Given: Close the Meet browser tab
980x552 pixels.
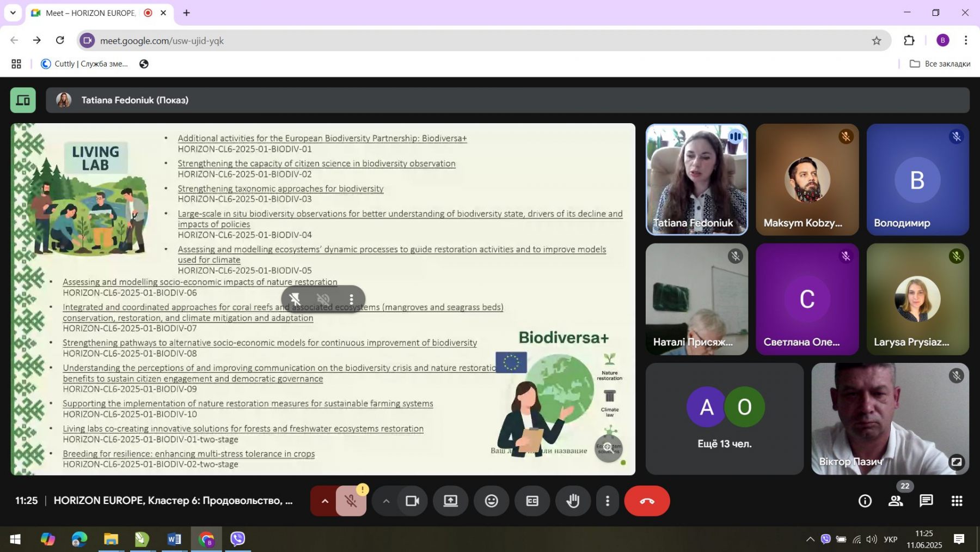Looking at the screenshot, I should pyautogui.click(x=163, y=13).
